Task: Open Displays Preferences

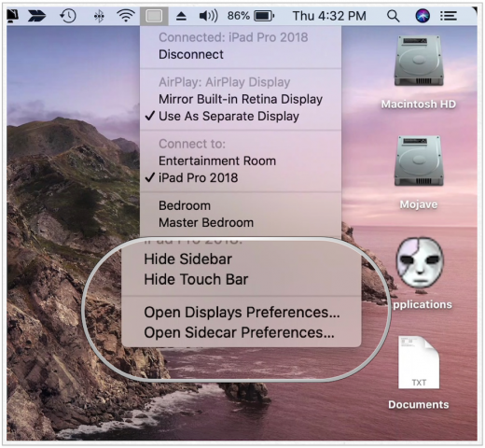Action: tap(242, 312)
